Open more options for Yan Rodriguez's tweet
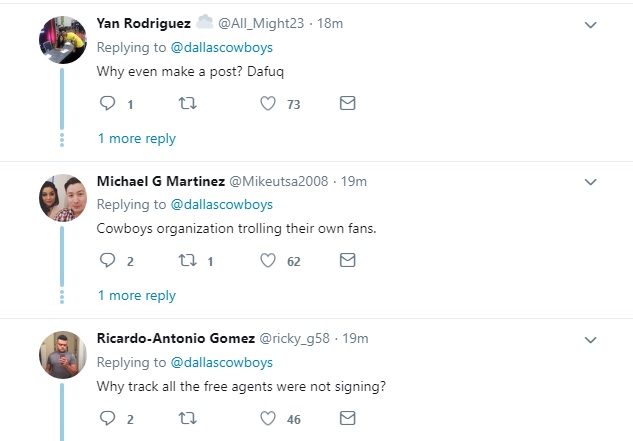 pos(590,24)
